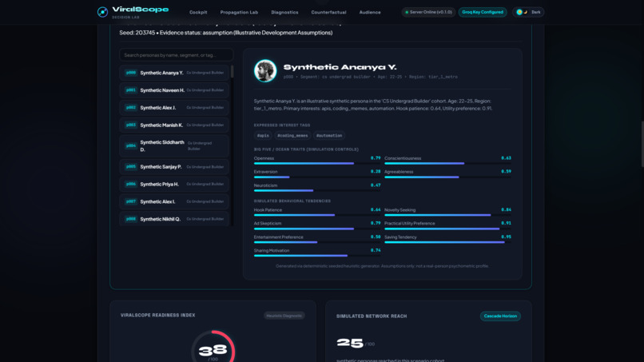Click the Heuristic Diagnostic badge
The width and height of the screenshot is (644, 362).
click(x=284, y=316)
